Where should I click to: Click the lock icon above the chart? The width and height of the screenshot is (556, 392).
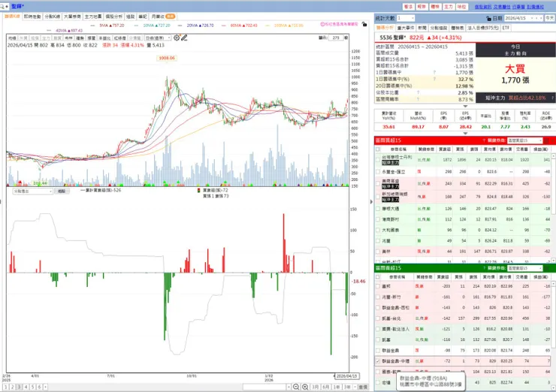[364, 24]
